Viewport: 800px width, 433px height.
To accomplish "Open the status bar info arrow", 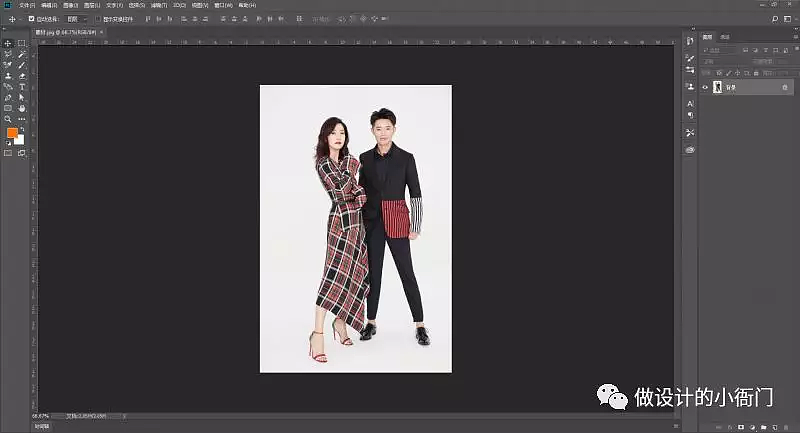I will [124, 416].
